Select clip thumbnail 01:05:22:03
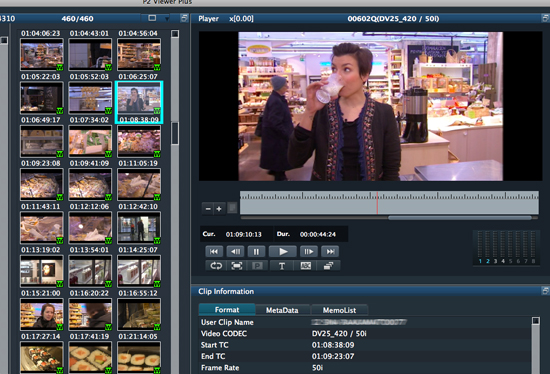The image size is (550, 374). pyautogui.click(x=41, y=54)
